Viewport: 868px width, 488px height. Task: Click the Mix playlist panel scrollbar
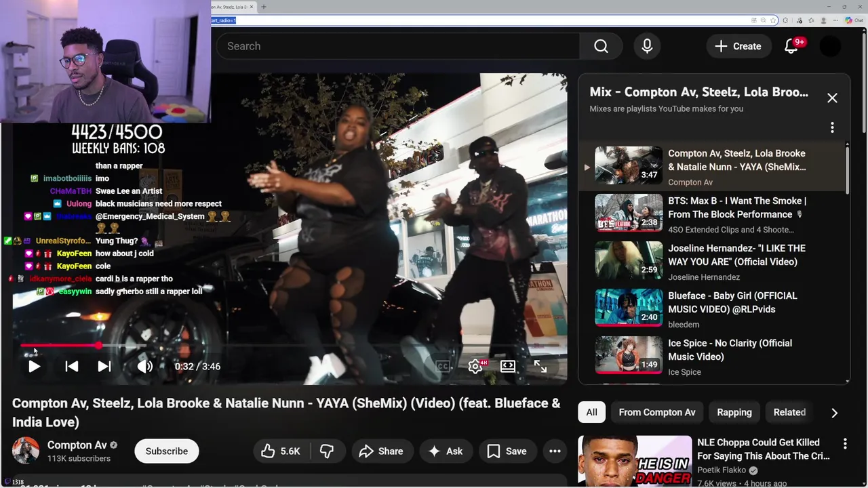[x=848, y=169]
